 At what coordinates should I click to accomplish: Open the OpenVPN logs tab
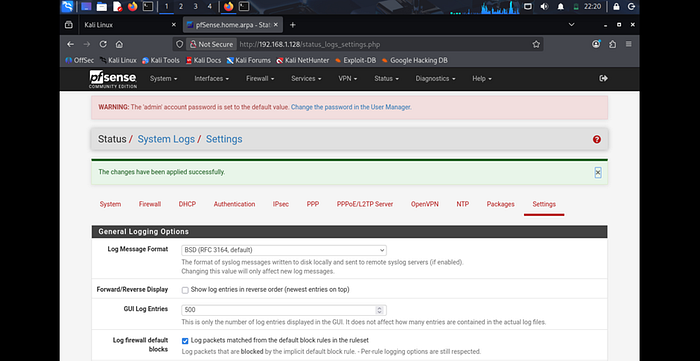pyautogui.click(x=425, y=204)
